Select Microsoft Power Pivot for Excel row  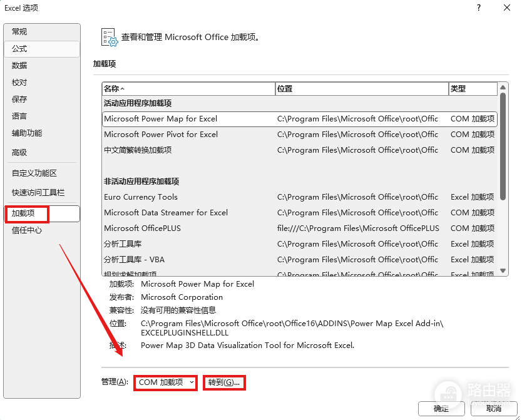tap(300, 135)
